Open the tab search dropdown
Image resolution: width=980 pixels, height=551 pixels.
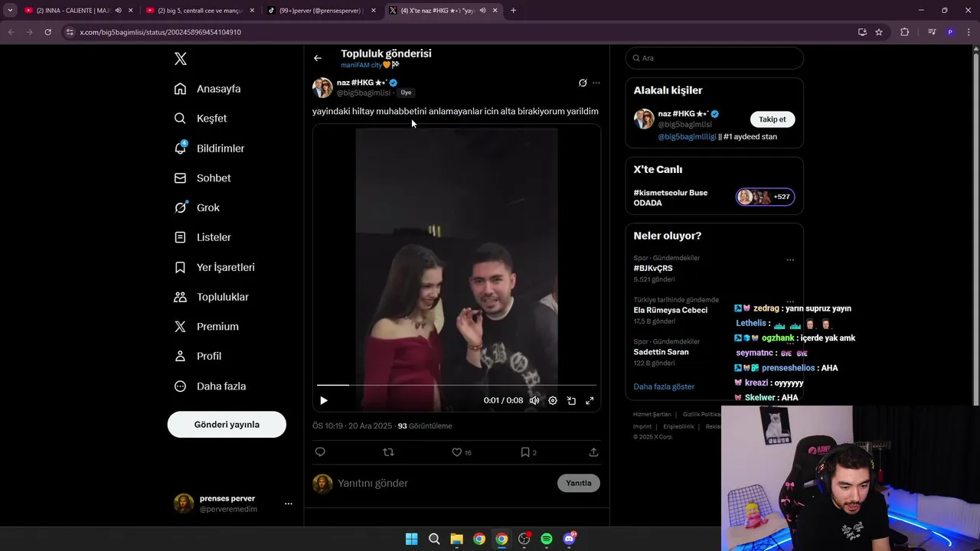click(10, 11)
